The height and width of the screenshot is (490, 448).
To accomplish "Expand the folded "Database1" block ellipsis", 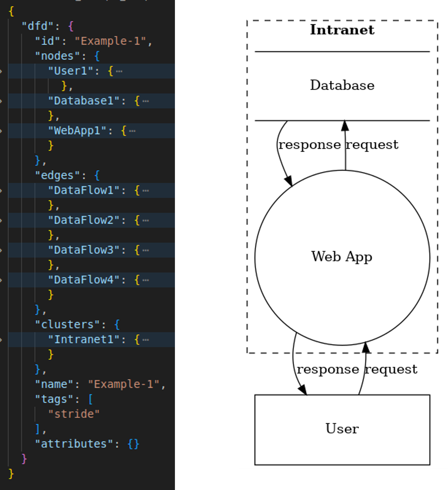I will [x=146, y=101].
